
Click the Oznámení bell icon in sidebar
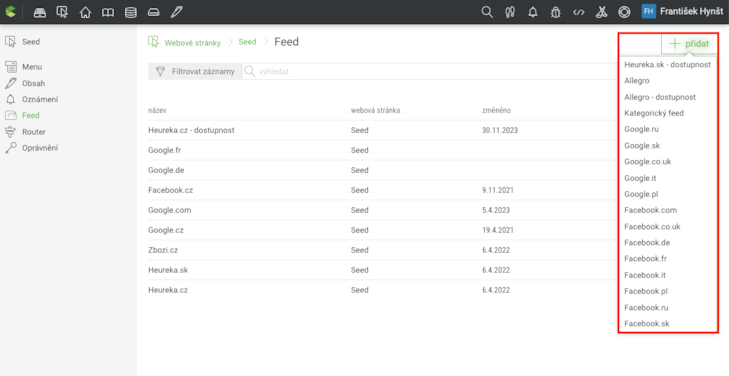10,99
